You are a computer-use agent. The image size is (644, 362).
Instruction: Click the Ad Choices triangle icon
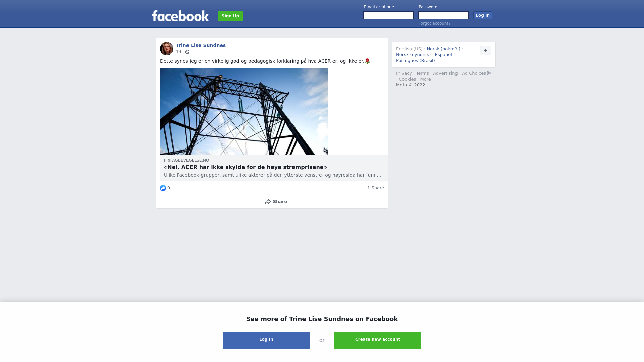(x=489, y=73)
